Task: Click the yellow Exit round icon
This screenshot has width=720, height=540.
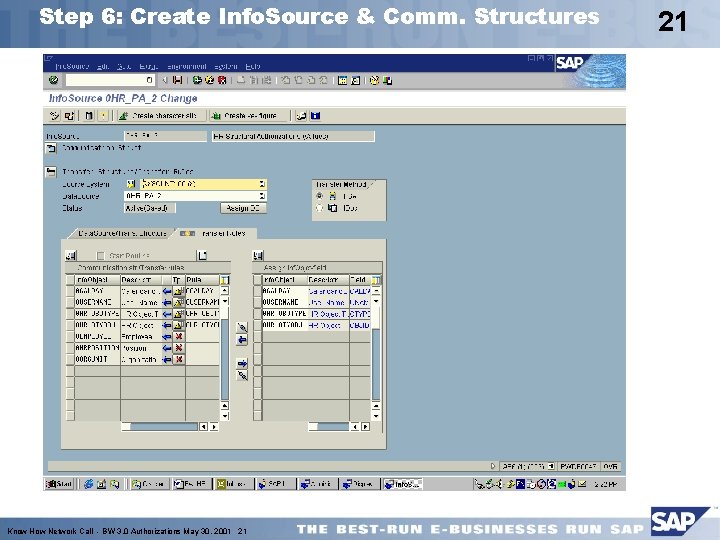Action: [210, 80]
